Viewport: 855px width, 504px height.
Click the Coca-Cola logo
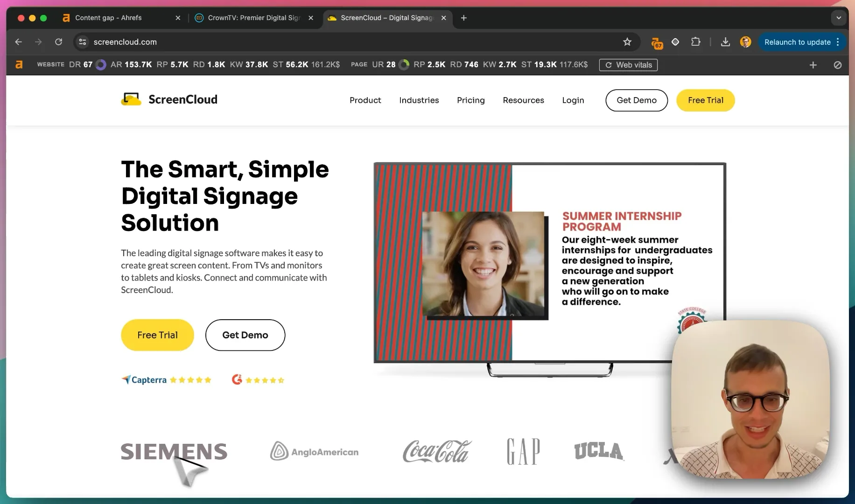(437, 451)
